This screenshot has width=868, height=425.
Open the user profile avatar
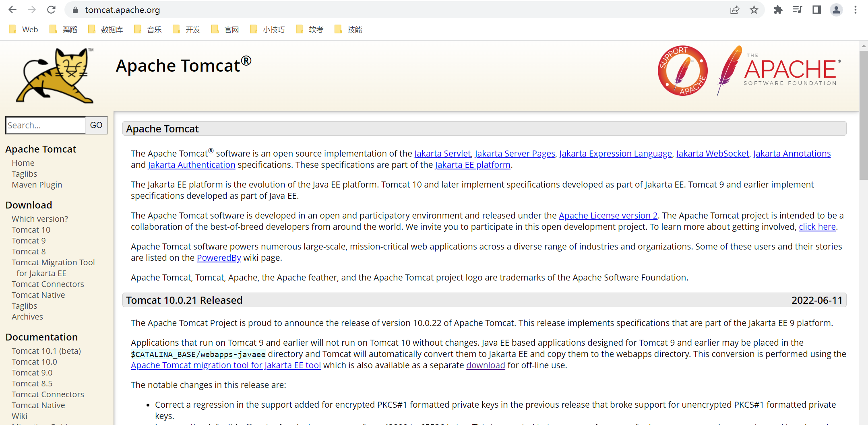click(836, 10)
